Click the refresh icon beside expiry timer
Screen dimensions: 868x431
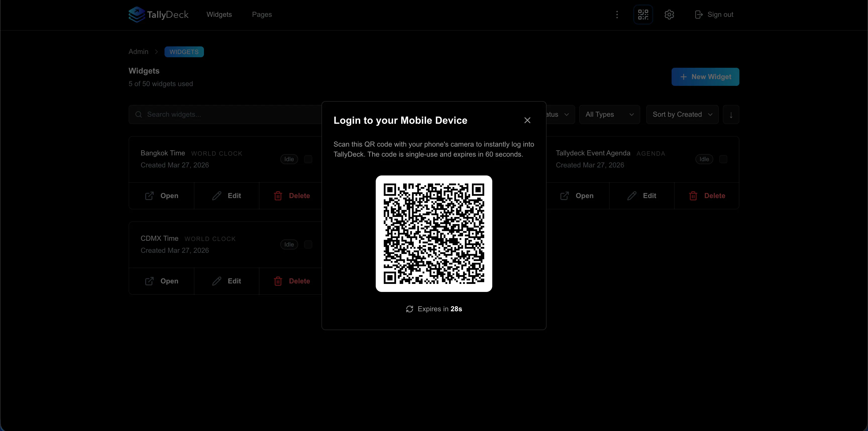(409, 309)
